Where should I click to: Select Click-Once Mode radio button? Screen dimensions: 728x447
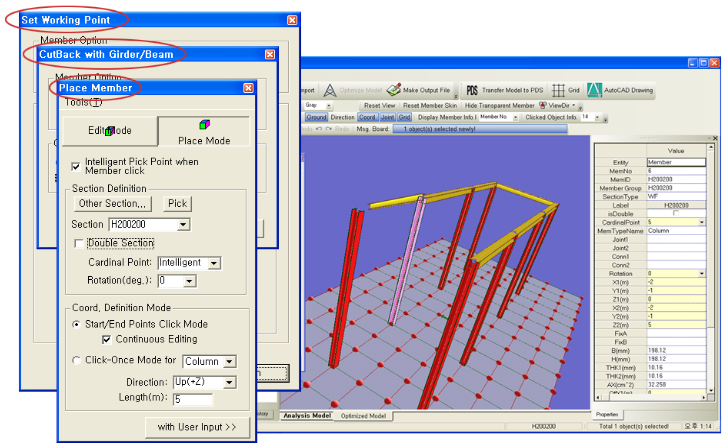tap(77, 361)
